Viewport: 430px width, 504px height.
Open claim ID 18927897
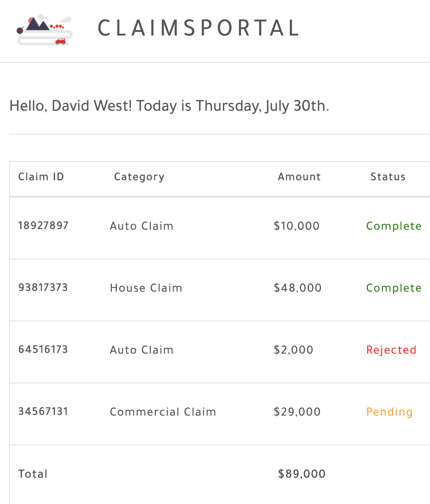(43, 226)
